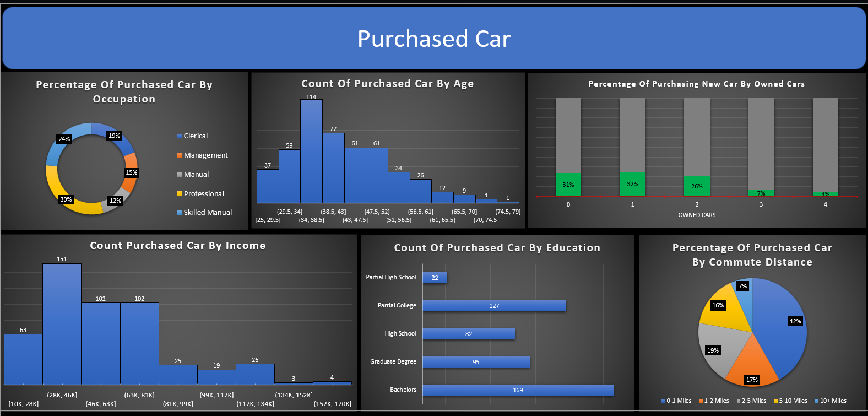The height and width of the screenshot is (416, 868).
Task: Click the OWNED CARS axis title
Action: click(697, 215)
